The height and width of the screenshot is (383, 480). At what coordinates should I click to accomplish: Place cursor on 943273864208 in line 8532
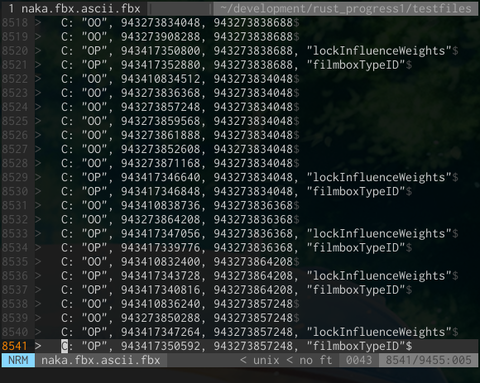coord(160,219)
